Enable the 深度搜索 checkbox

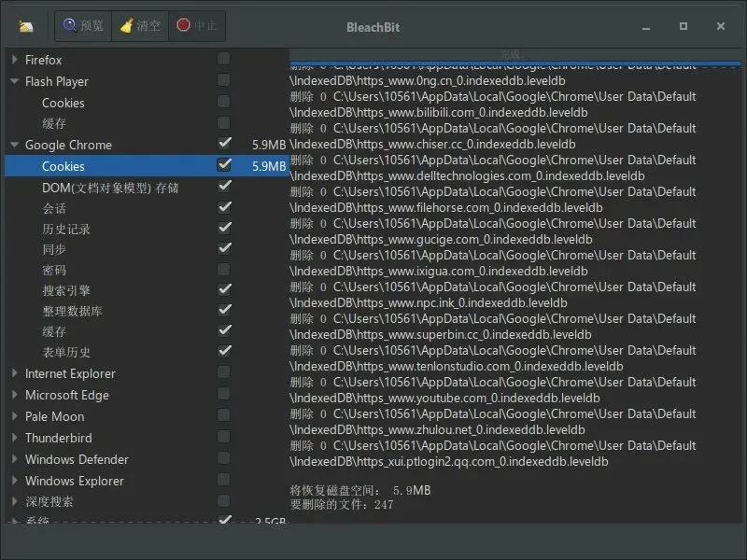tap(223, 501)
